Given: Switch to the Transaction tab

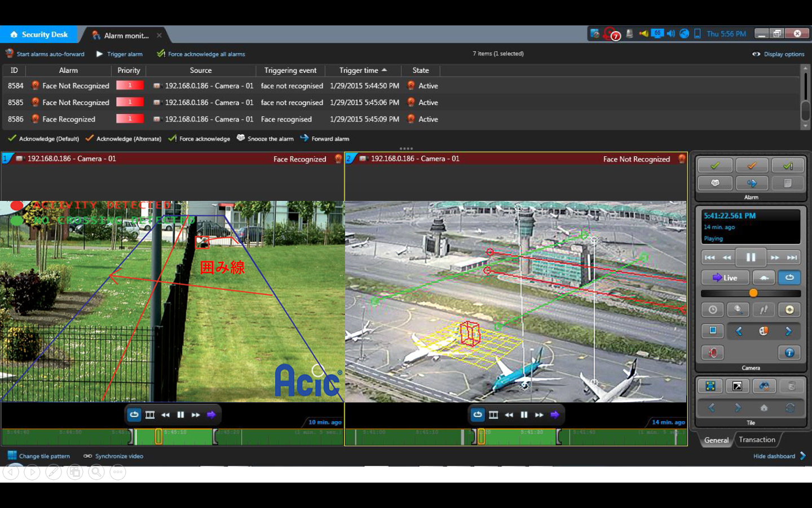Looking at the screenshot, I should click(x=757, y=440).
